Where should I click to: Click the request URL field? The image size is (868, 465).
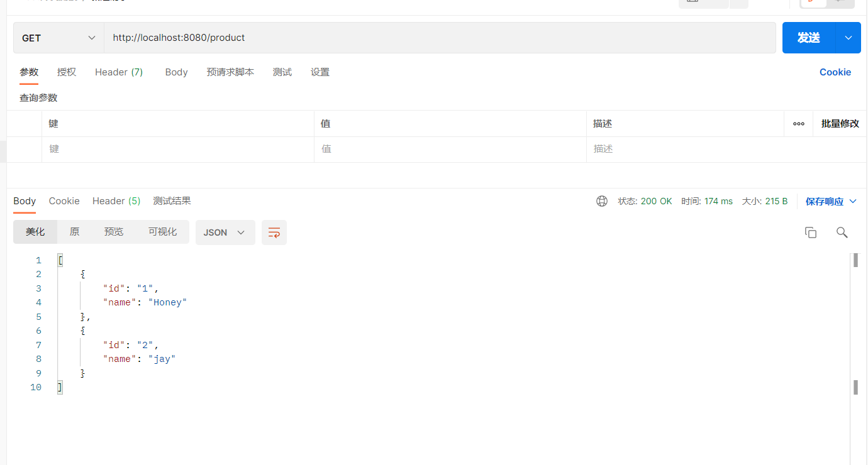(440, 38)
